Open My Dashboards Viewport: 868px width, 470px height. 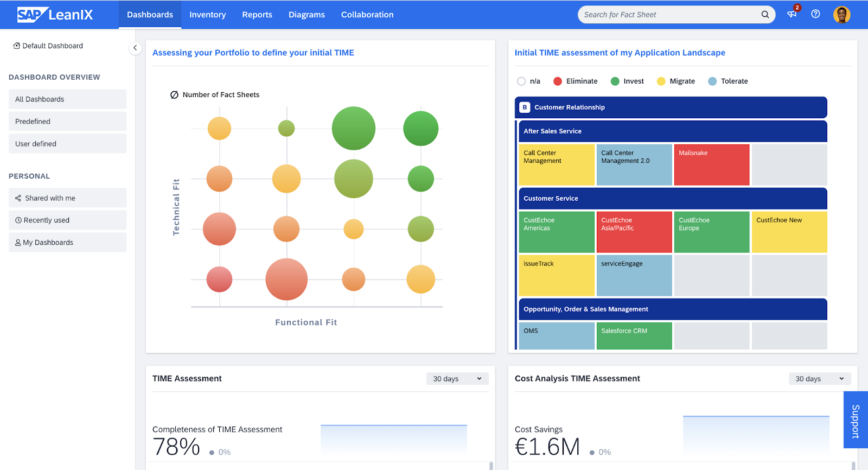pos(67,243)
